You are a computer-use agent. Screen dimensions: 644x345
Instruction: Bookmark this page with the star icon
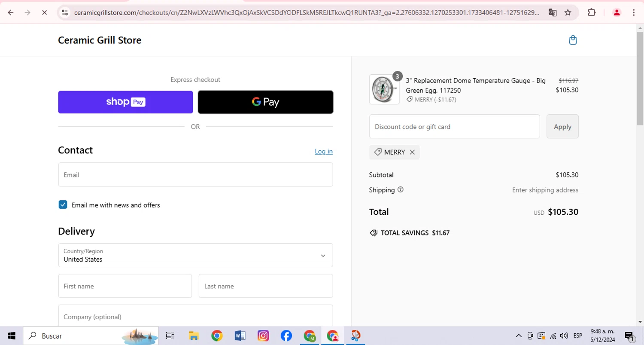click(x=568, y=12)
